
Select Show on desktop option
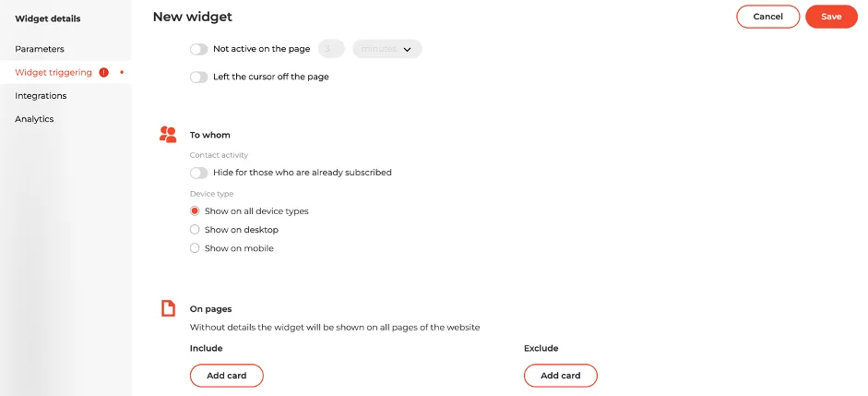(x=195, y=229)
